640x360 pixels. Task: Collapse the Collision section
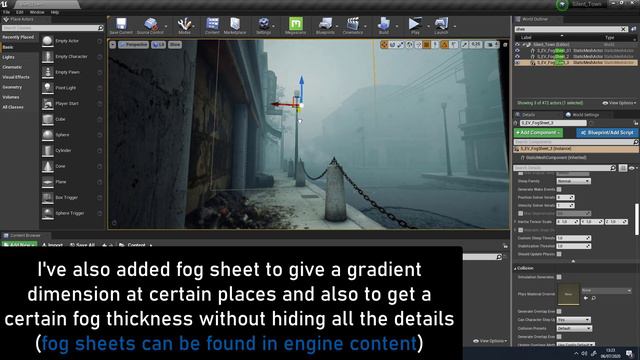pyautogui.click(x=515, y=269)
